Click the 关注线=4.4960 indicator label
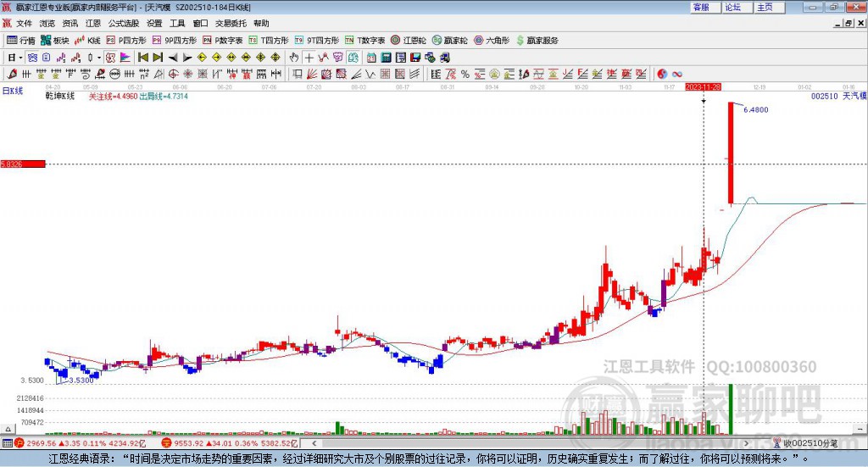Screen dimensions: 868x467 pyautogui.click(x=113, y=97)
